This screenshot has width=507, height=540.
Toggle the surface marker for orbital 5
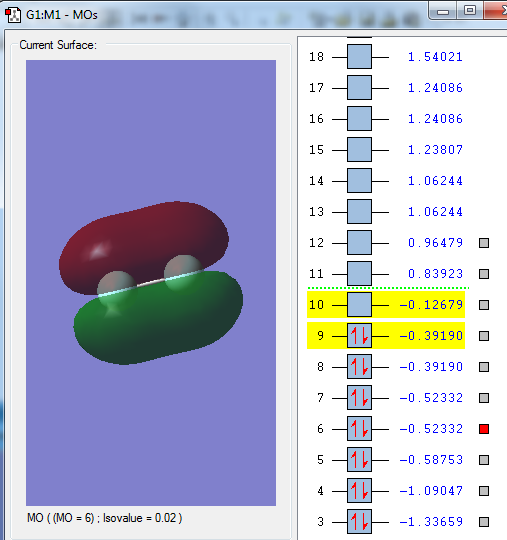pyautogui.click(x=484, y=460)
